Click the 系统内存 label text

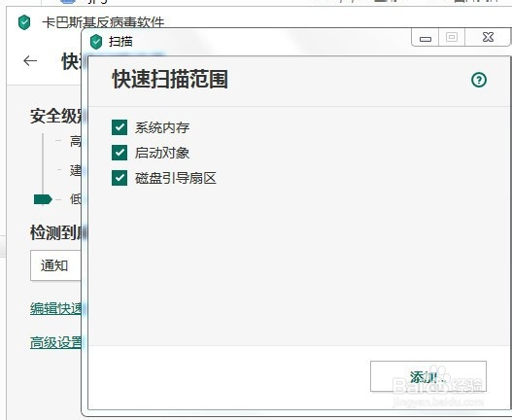click(x=162, y=127)
